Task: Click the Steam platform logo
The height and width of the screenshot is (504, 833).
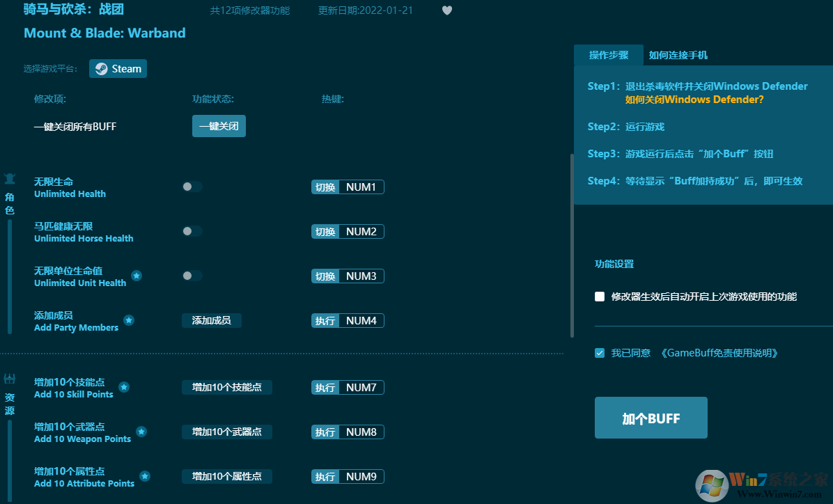Action: (x=118, y=68)
